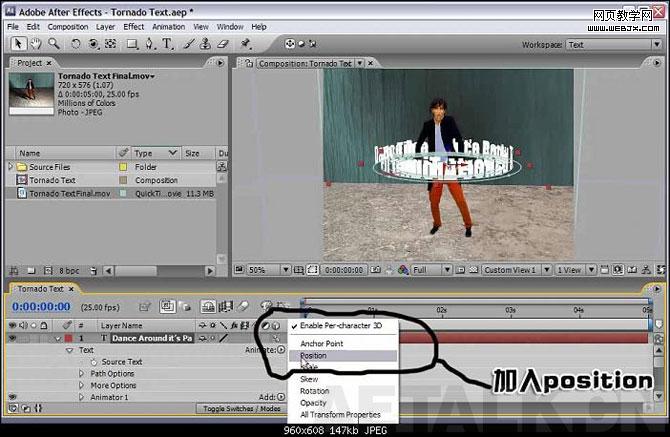This screenshot has width=670, height=437.
Task: Click yellow label swatch of Source Files
Action: click(123, 167)
